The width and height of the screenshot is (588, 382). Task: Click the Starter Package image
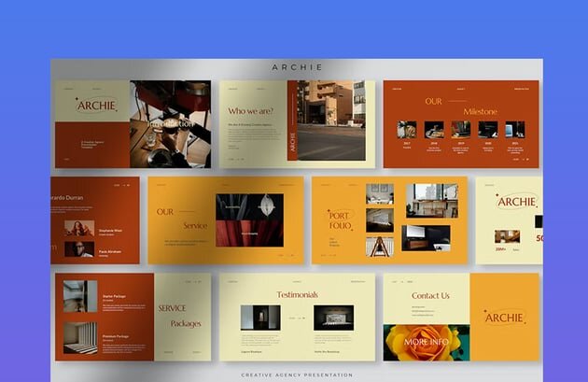tap(79, 297)
